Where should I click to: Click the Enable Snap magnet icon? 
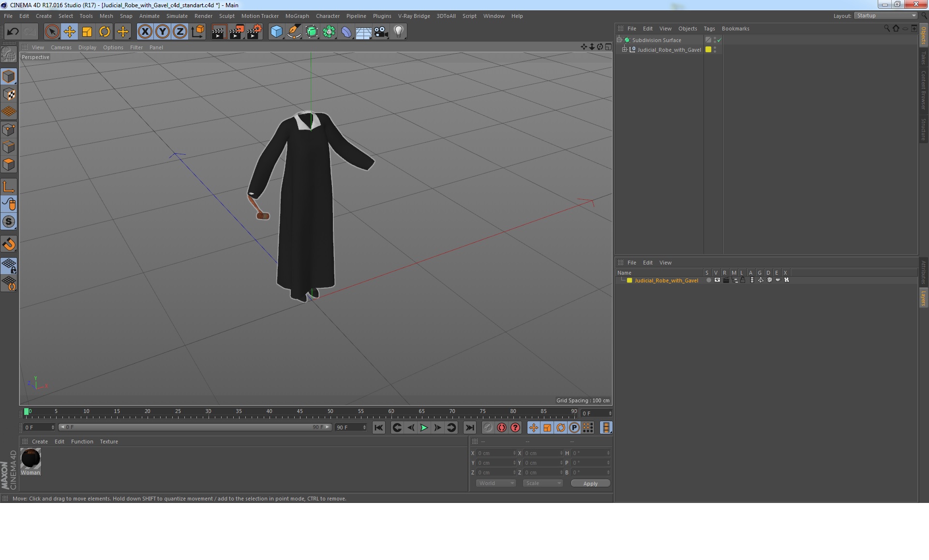[x=9, y=244]
